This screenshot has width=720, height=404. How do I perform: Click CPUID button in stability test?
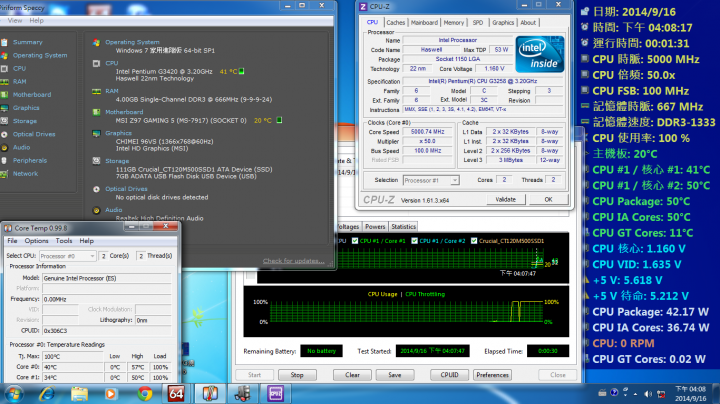point(449,375)
